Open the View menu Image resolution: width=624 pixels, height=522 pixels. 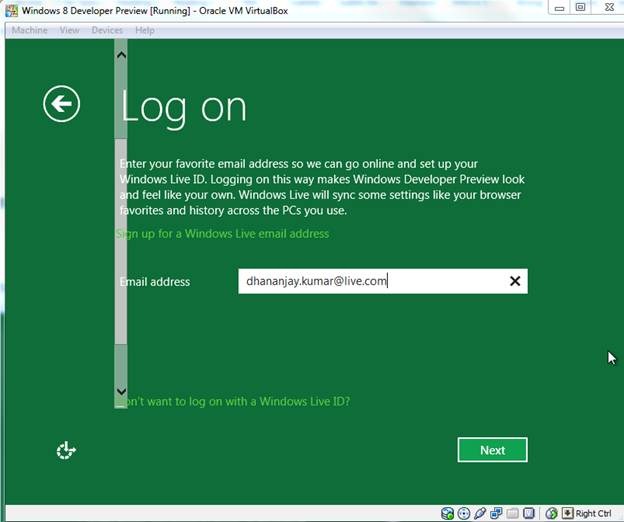[69, 30]
